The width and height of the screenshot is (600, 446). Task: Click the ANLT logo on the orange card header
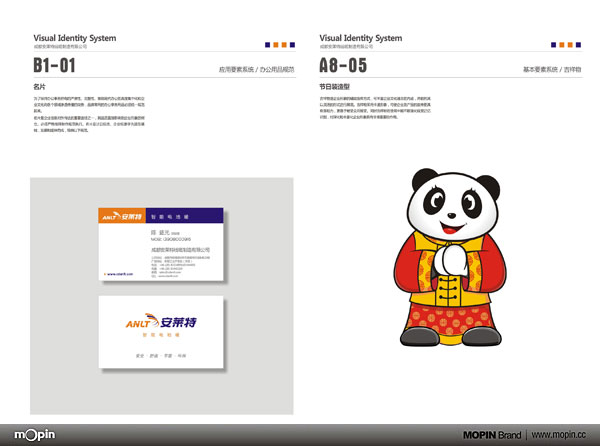pos(121,215)
